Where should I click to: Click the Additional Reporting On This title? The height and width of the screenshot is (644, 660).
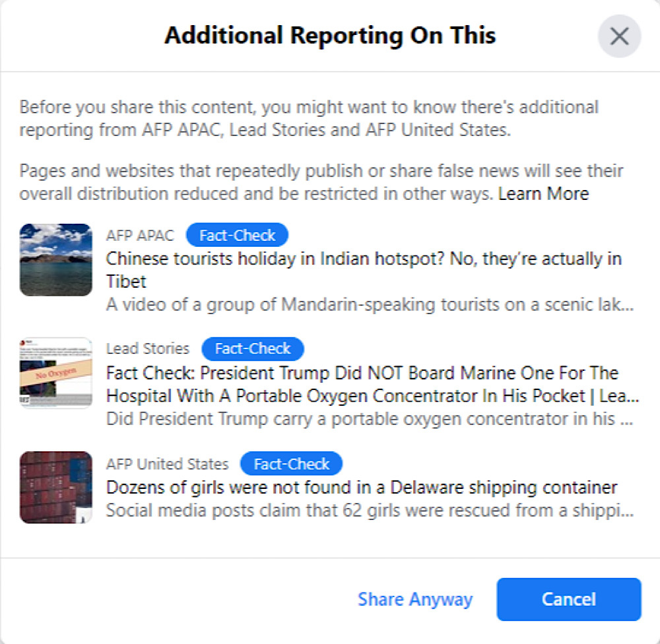(x=330, y=36)
